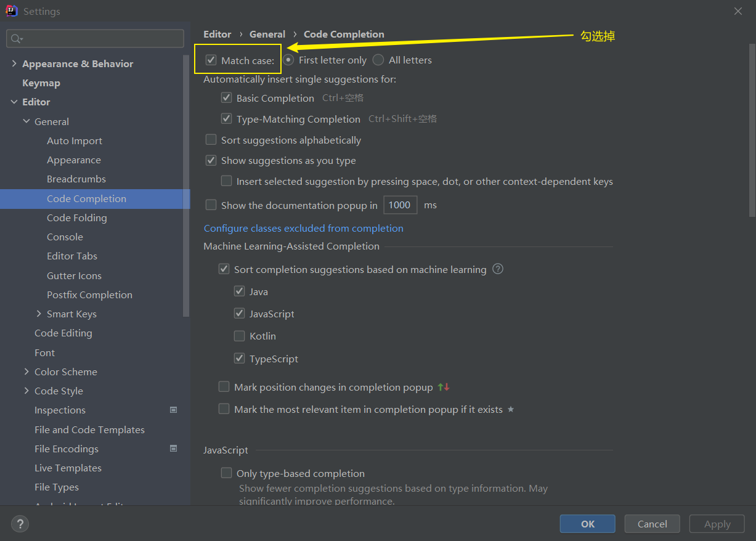Enable Show the documentation popup checkbox

click(211, 205)
